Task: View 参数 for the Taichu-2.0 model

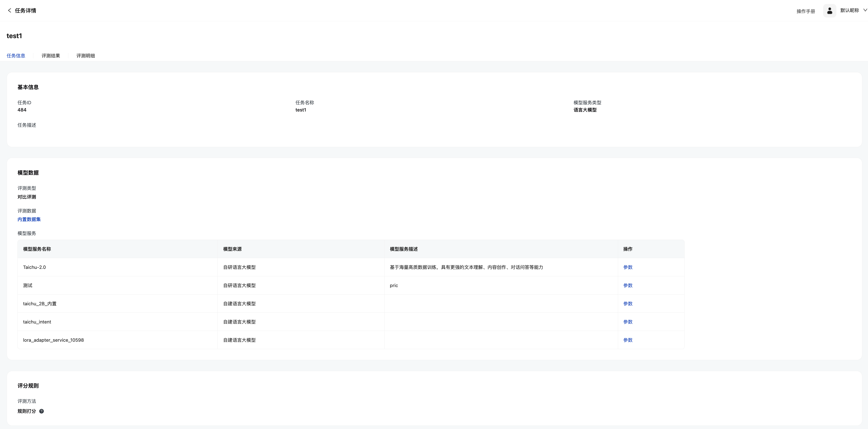Action: 627,267
